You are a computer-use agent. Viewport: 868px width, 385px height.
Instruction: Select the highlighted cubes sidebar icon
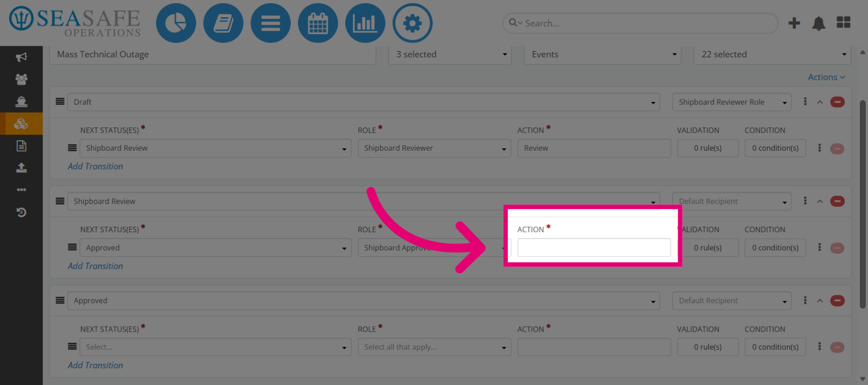coord(21,124)
